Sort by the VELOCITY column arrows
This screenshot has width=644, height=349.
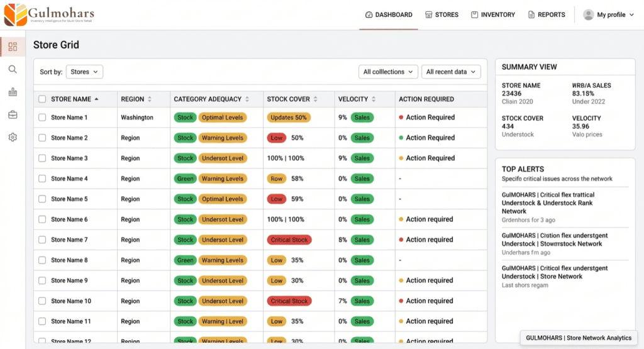pyautogui.click(x=374, y=99)
